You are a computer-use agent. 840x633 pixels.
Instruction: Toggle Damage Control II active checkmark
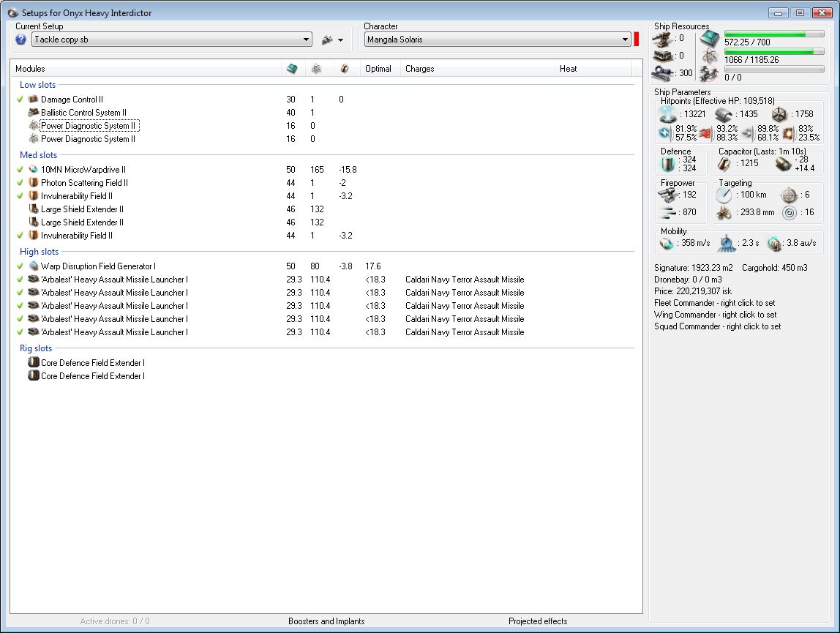pyautogui.click(x=20, y=100)
